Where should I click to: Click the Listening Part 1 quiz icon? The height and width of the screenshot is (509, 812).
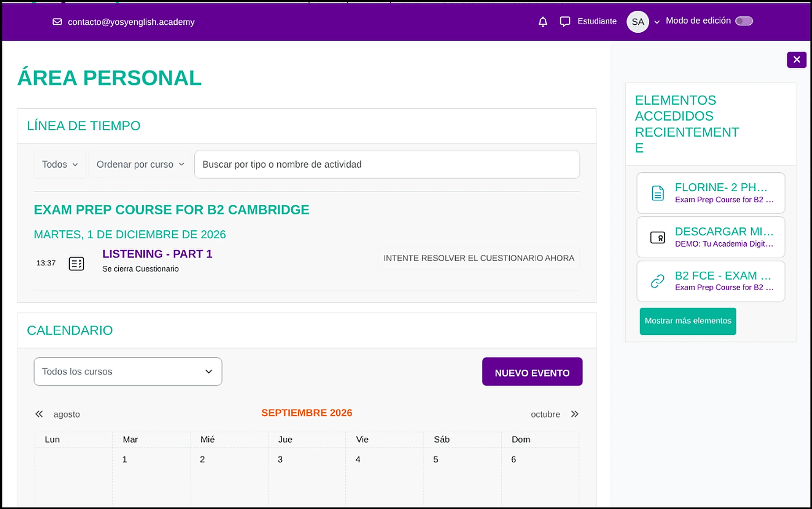pos(76,264)
